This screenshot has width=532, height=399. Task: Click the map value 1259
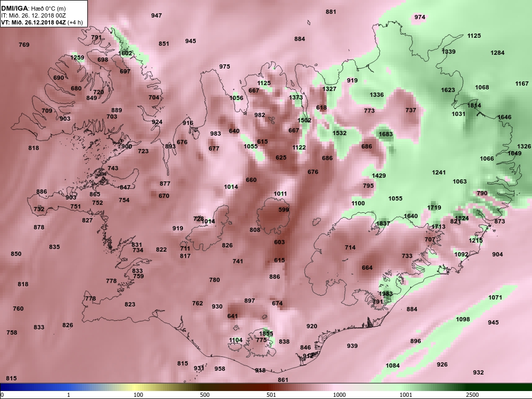pyautogui.click(x=77, y=57)
